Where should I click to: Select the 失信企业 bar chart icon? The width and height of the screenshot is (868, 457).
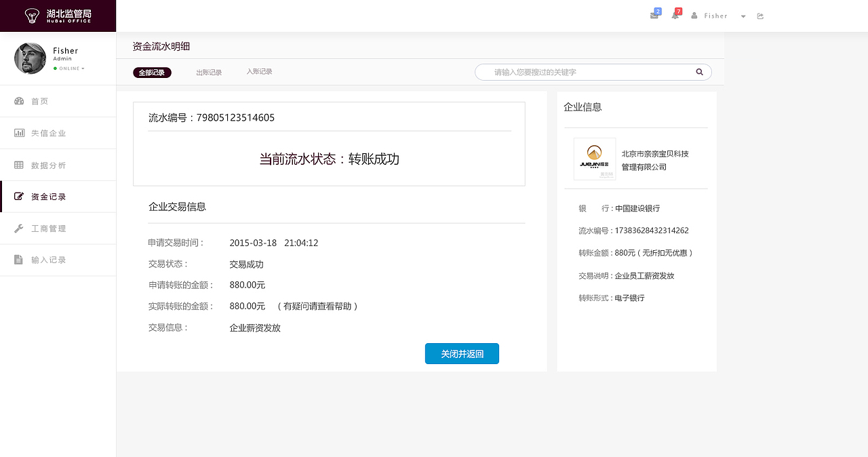point(19,132)
